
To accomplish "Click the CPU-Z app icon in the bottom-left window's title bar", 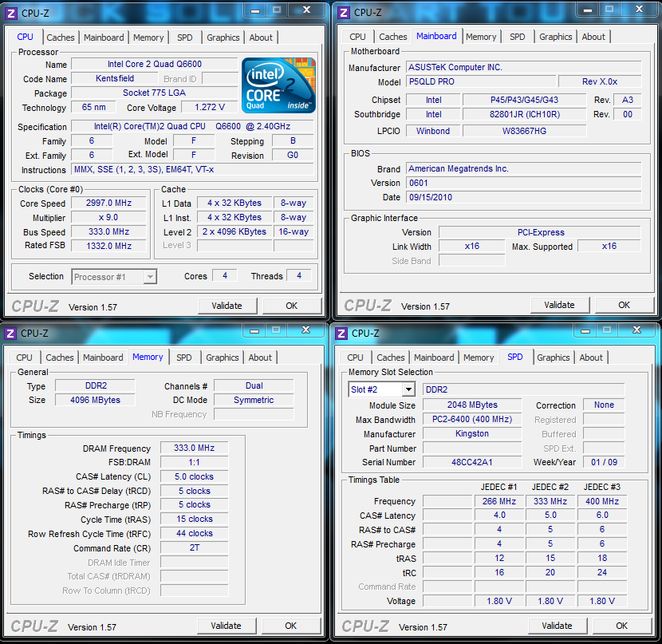I will [10, 334].
